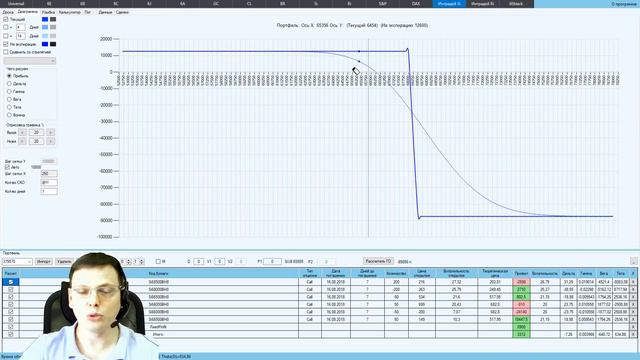Switch to the Интрадей Ri tab
The image size is (640, 360).
click(x=482, y=4)
